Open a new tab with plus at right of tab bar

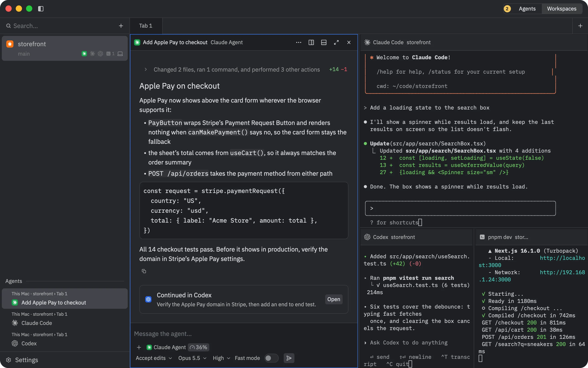click(x=580, y=26)
